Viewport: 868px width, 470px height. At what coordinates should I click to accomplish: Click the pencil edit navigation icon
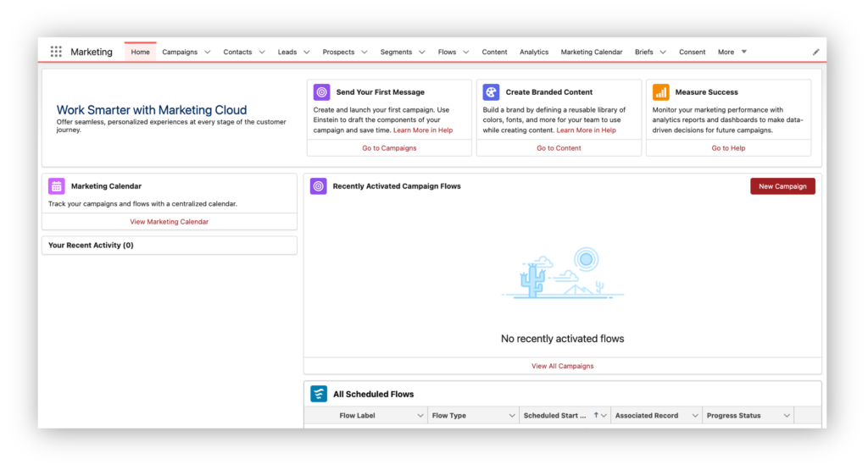(x=815, y=52)
